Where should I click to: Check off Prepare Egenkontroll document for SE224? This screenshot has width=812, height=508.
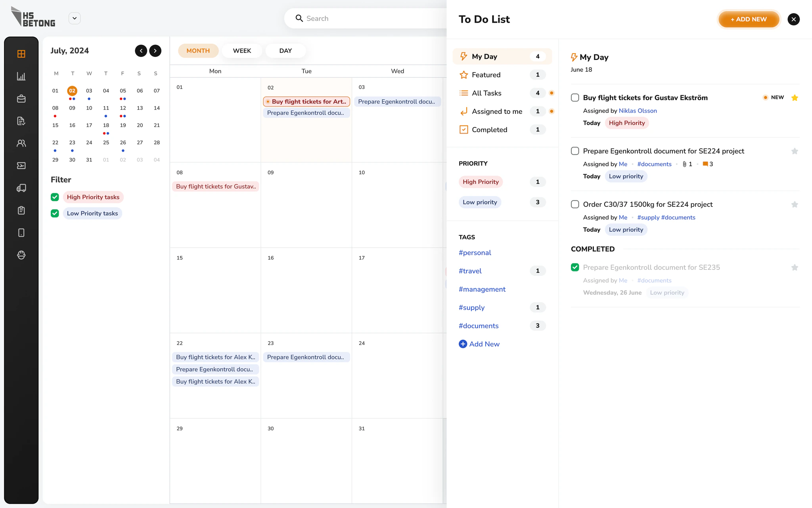coord(575,151)
